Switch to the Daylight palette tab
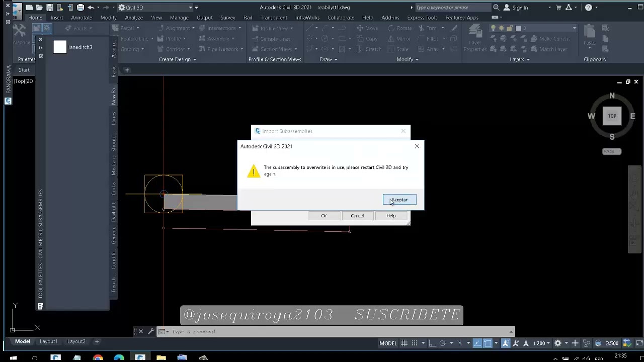This screenshot has height=362, width=644. [114, 212]
